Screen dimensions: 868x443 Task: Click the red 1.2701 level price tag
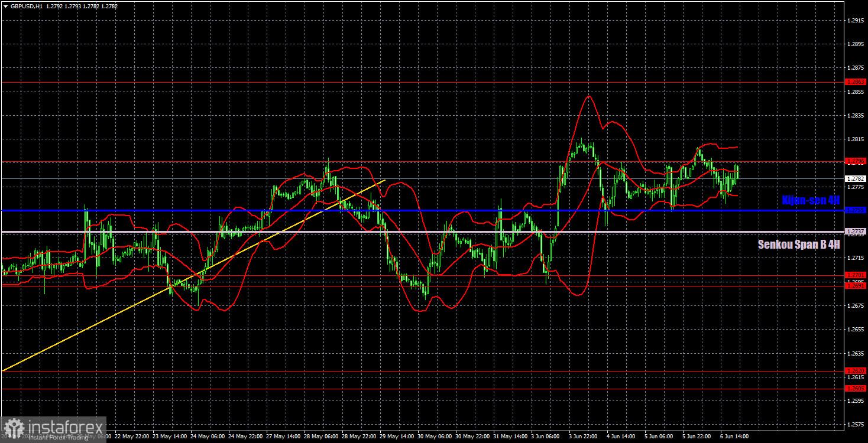point(856,275)
